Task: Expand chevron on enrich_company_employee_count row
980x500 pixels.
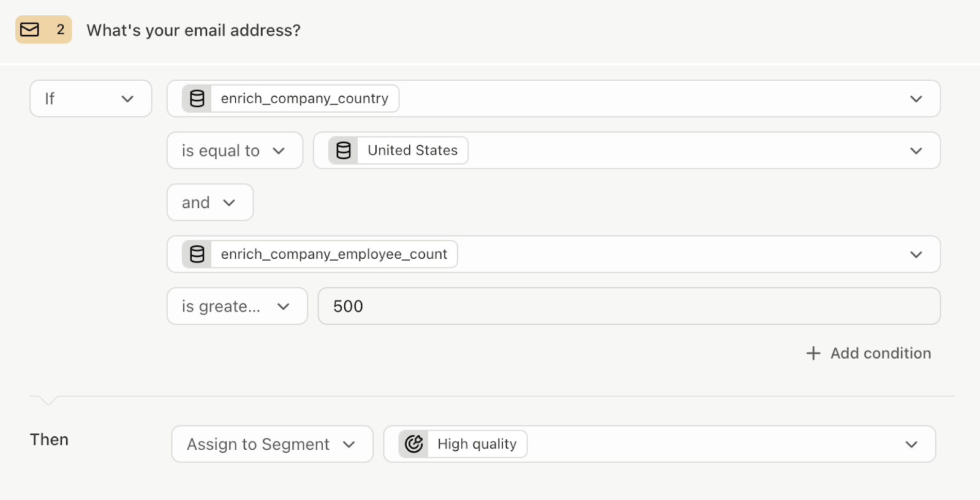Action: pyautogui.click(x=916, y=254)
